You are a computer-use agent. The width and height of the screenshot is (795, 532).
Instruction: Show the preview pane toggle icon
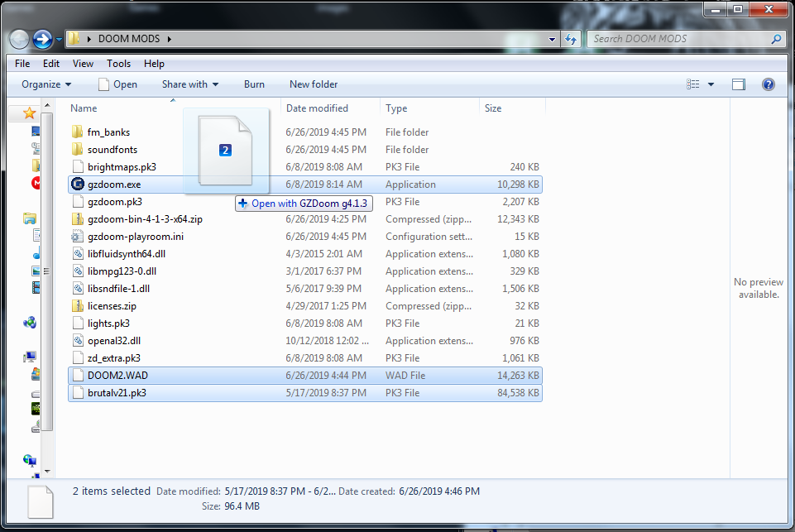(x=739, y=84)
